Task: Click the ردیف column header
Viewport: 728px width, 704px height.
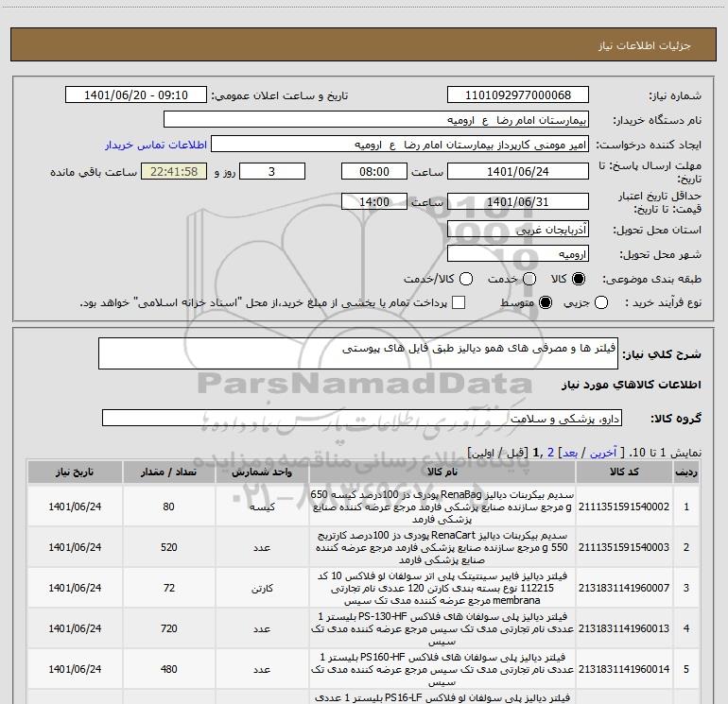Action: pos(686,472)
